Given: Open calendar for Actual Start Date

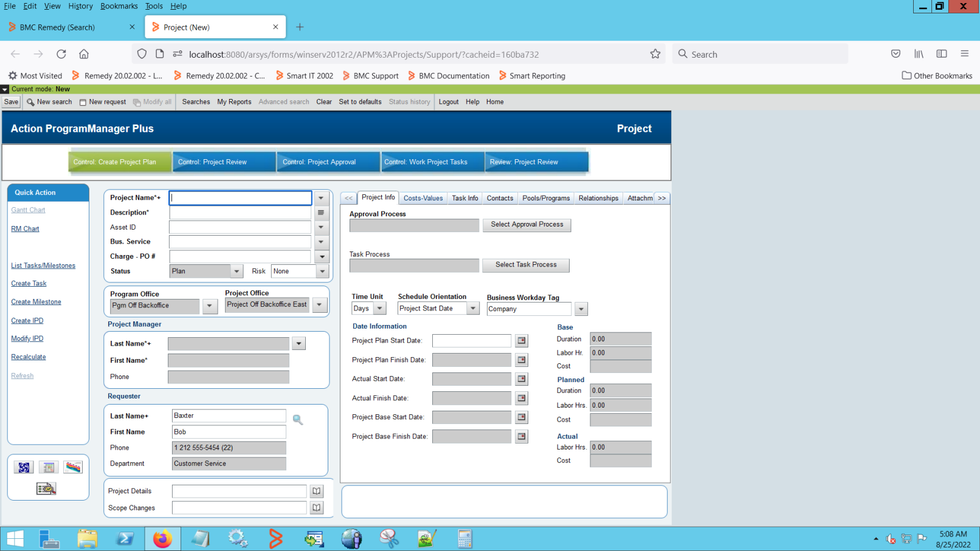Looking at the screenshot, I should (x=522, y=379).
